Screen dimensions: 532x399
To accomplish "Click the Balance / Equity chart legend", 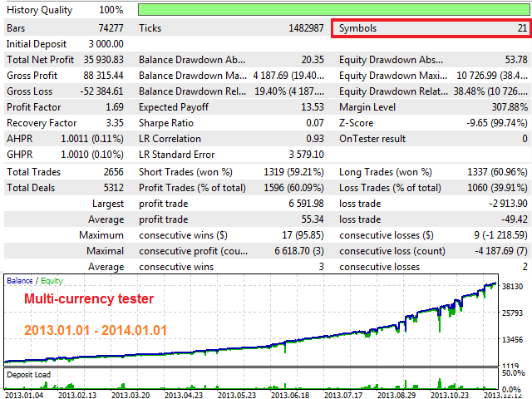I will click(x=34, y=281).
